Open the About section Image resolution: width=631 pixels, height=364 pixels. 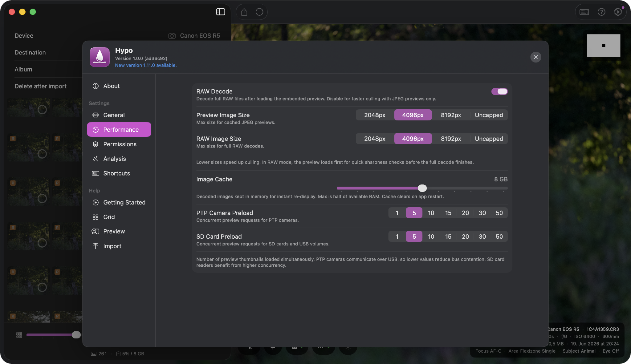(x=119, y=86)
